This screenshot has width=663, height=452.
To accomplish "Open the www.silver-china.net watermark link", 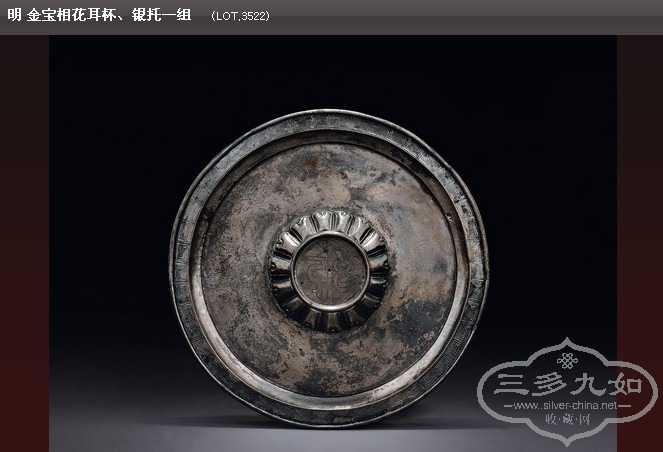I will (x=566, y=406).
